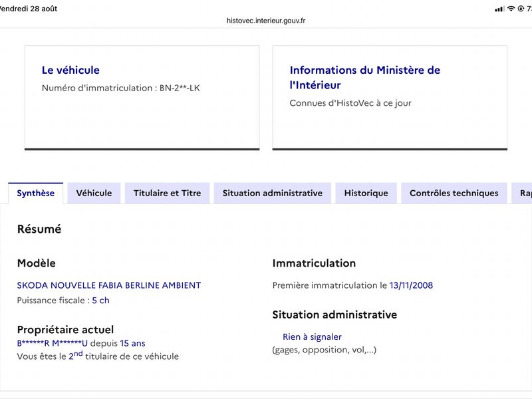Click the Connues d'HistoVec à ce jour text

tap(350, 103)
